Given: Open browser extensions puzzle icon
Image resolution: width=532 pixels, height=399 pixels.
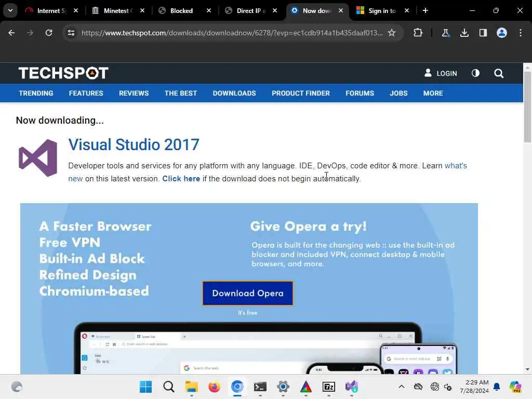Looking at the screenshot, I should point(418,33).
